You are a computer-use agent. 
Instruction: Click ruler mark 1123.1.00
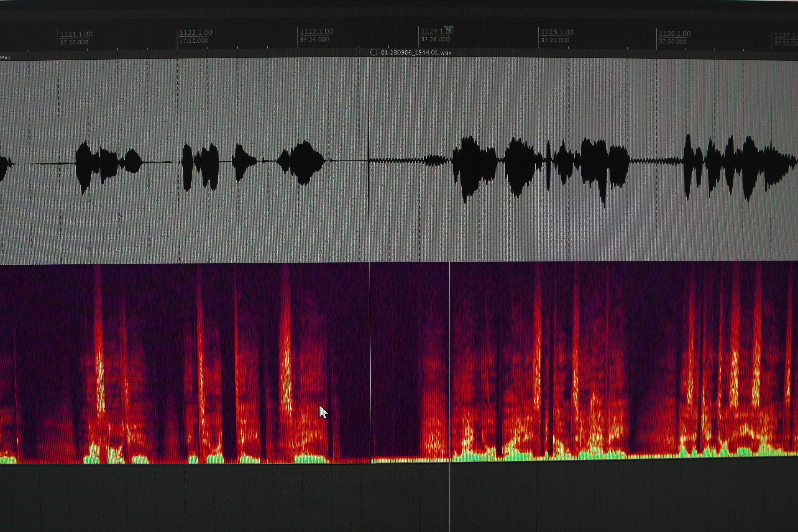click(316, 32)
